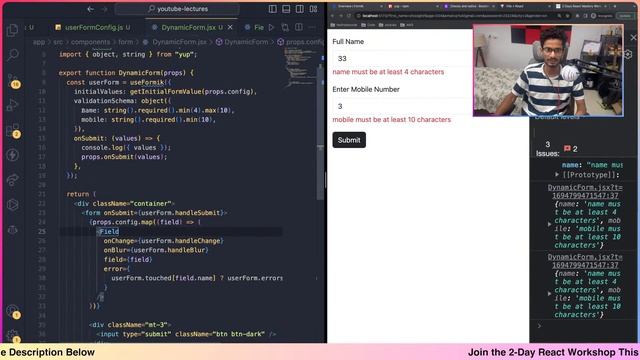The image size is (640, 360).
Task: Click the Field tag on line 25
Action: (x=109, y=231)
